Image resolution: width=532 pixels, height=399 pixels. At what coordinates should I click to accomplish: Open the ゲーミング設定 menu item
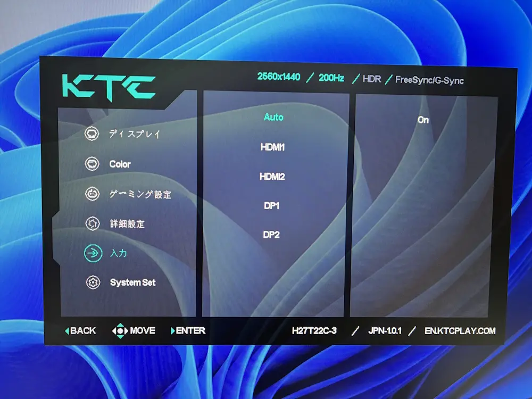point(140,194)
